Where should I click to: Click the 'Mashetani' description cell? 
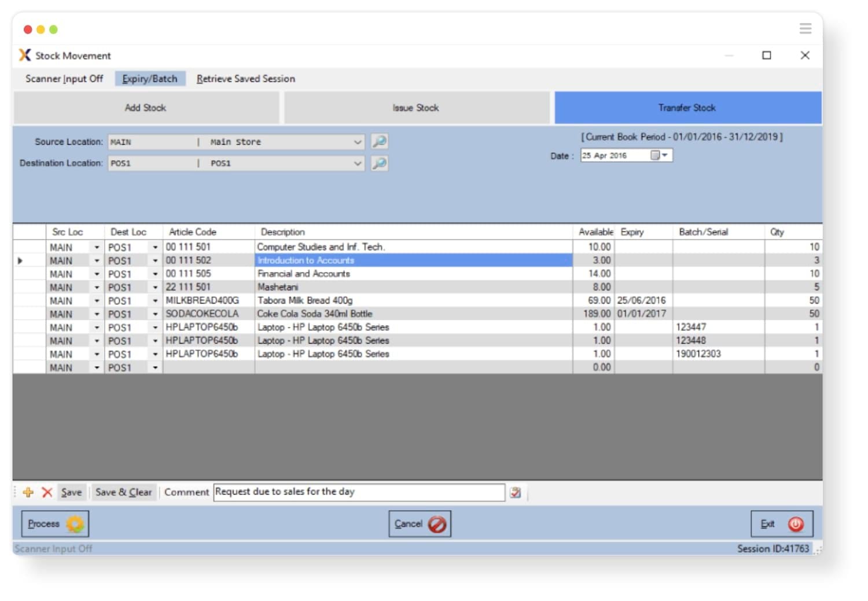(x=413, y=287)
